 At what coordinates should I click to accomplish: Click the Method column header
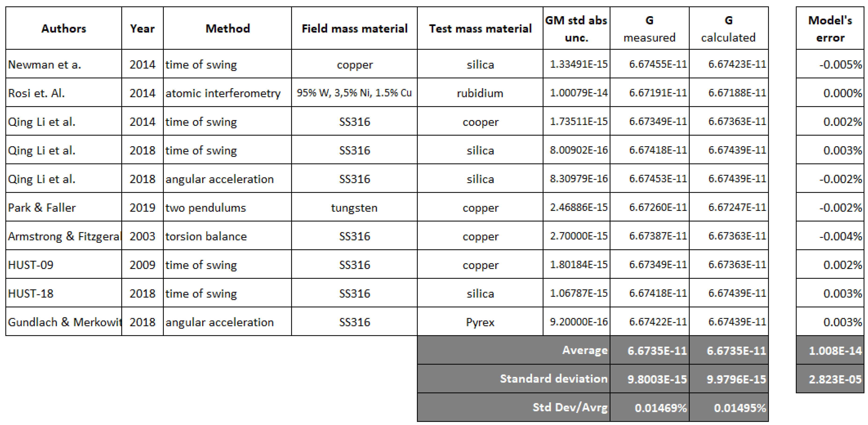click(x=227, y=29)
